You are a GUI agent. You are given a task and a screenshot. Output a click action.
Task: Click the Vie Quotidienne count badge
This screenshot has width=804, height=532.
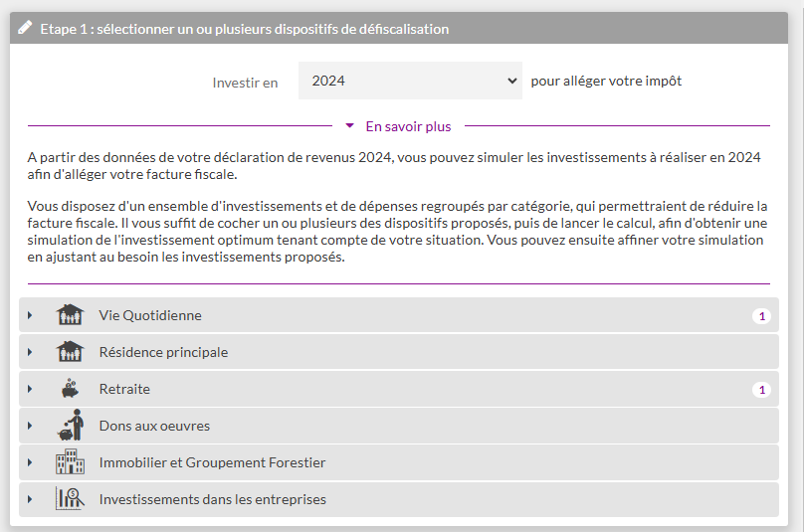coord(762,316)
